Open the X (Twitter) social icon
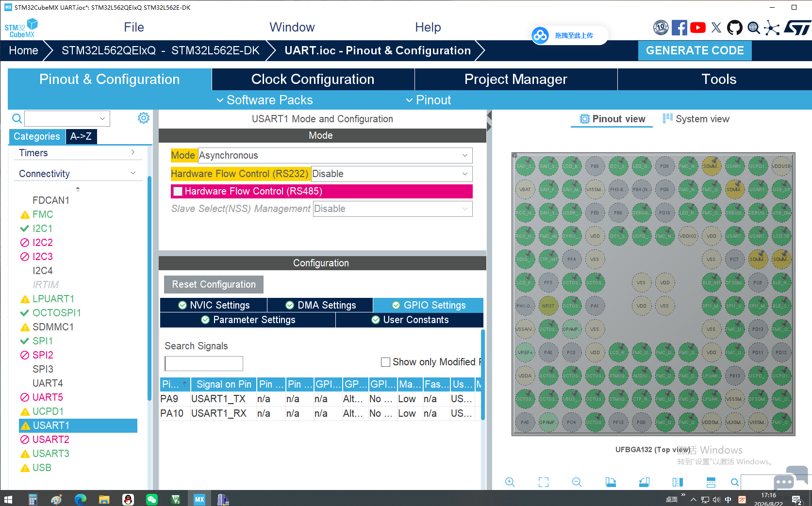The height and width of the screenshot is (506, 812). [x=716, y=28]
